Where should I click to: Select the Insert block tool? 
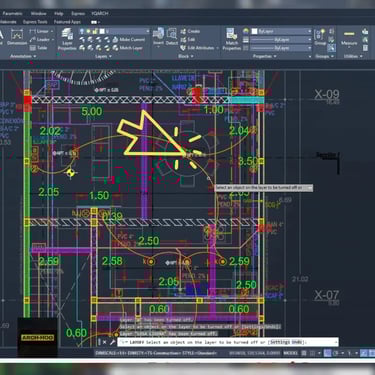pyautogui.click(x=158, y=36)
